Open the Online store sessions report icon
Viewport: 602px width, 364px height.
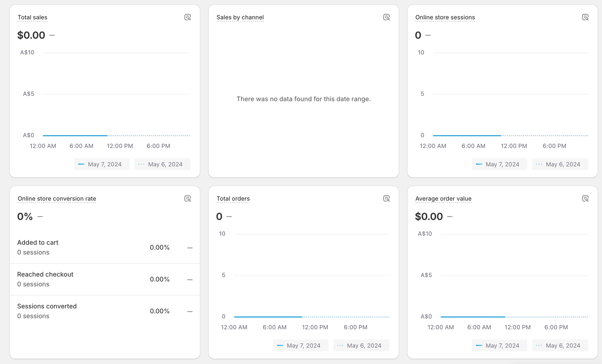click(585, 17)
